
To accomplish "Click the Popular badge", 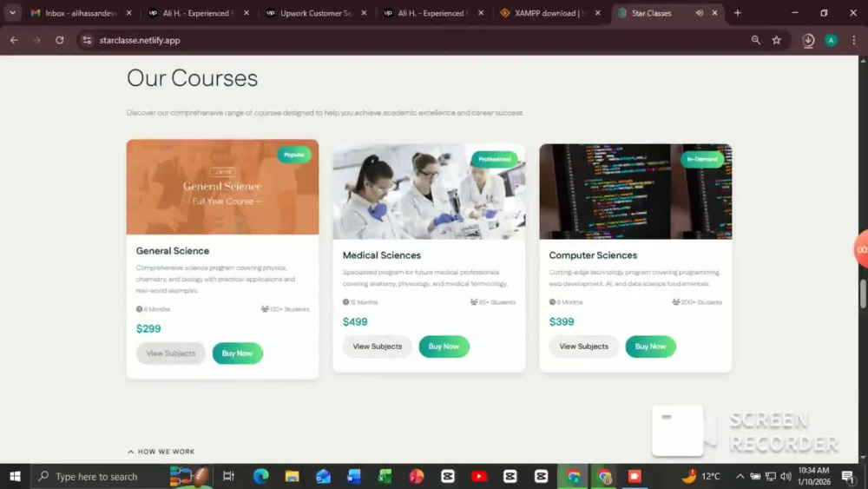I will point(294,155).
